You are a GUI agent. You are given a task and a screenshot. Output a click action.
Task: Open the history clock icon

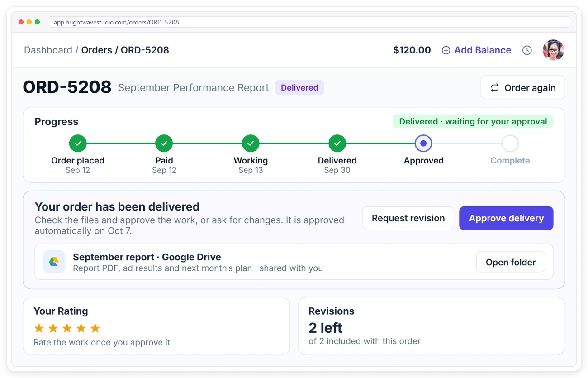527,50
